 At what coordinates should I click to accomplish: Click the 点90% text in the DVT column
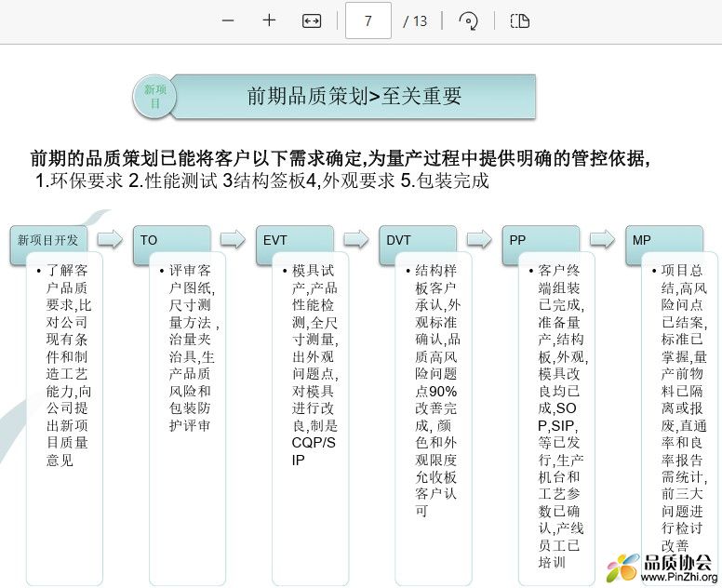click(x=436, y=392)
